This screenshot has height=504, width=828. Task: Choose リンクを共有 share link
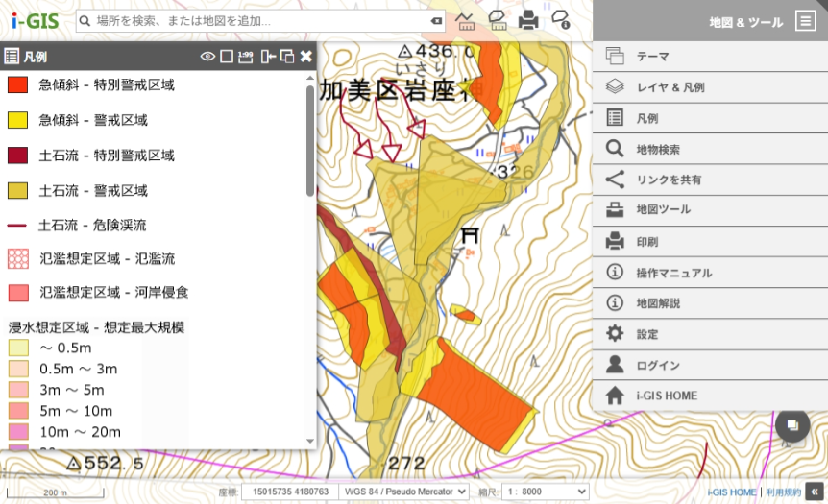(710, 180)
